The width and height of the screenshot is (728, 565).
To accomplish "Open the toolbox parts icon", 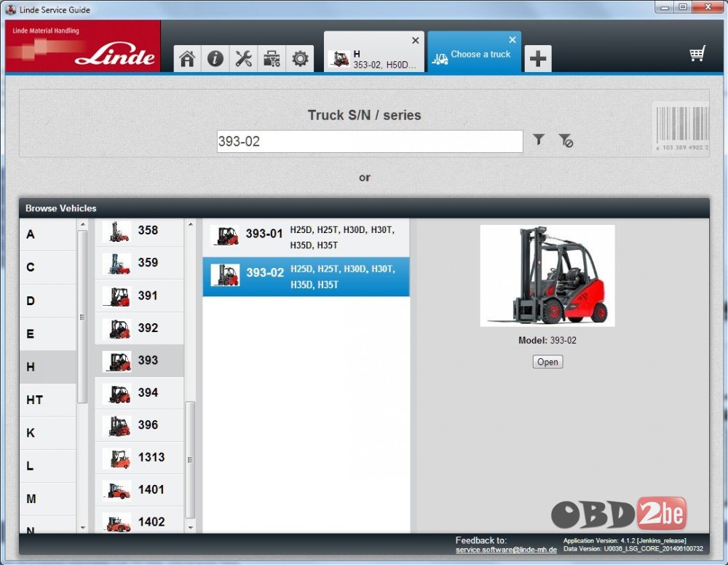I will (x=272, y=59).
